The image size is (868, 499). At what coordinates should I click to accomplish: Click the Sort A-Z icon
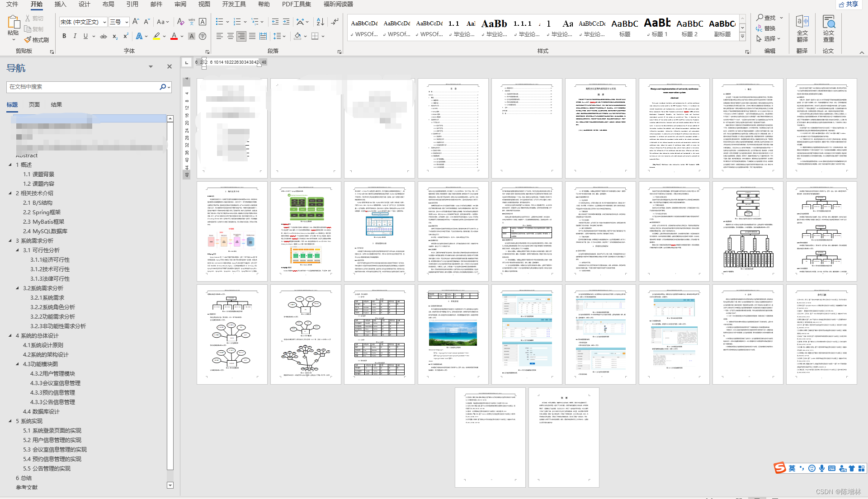(x=320, y=22)
